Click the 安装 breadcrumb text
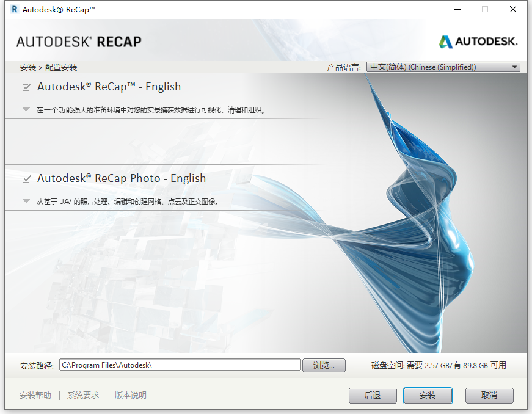Viewport: 532px width, 414px height. point(28,68)
